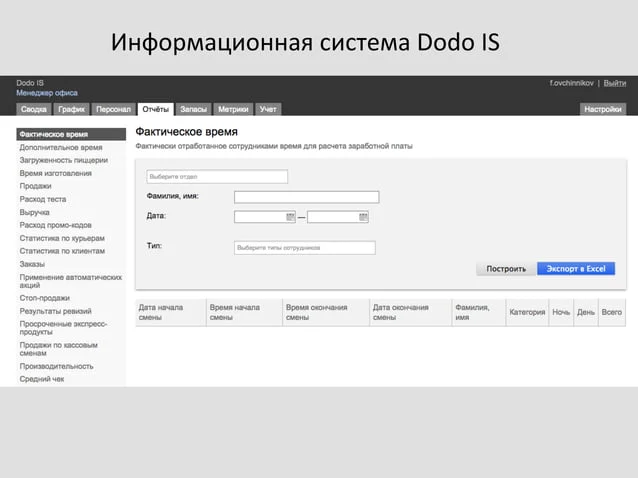The image size is (638, 478).
Task: Click Экспорт в Excel button
Action: pyautogui.click(x=576, y=268)
